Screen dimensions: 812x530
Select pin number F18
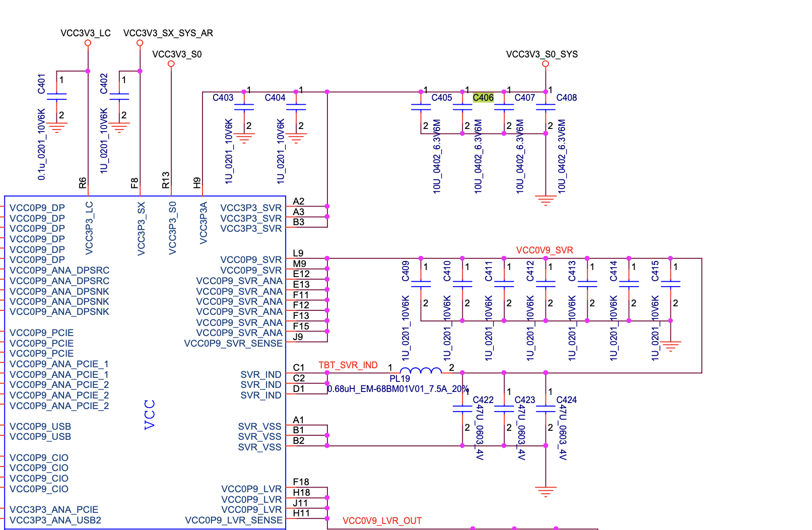click(x=301, y=482)
